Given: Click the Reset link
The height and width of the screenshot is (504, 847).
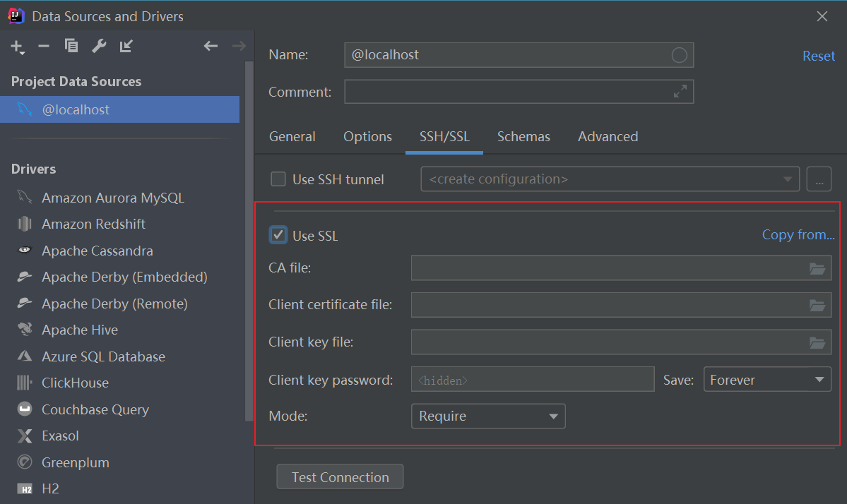Looking at the screenshot, I should (x=818, y=56).
